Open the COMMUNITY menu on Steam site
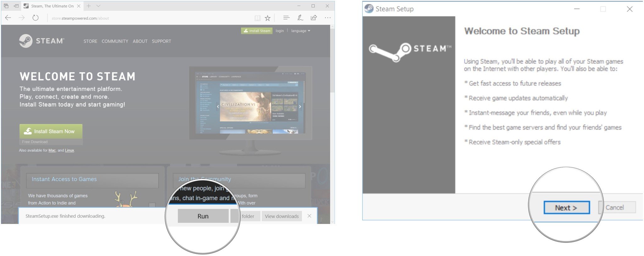Viewport: 644px width, 256px height. click(115, 41)
